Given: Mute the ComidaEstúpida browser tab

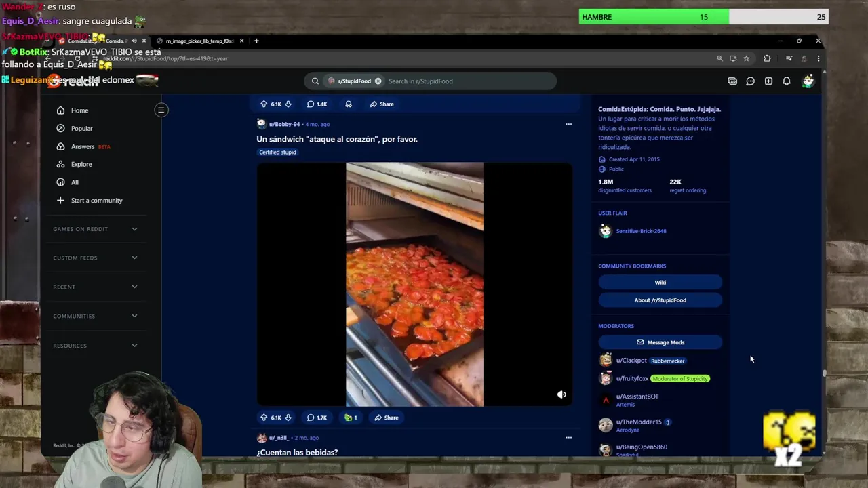Looking at the screenshot, I should tap(134, 41).
